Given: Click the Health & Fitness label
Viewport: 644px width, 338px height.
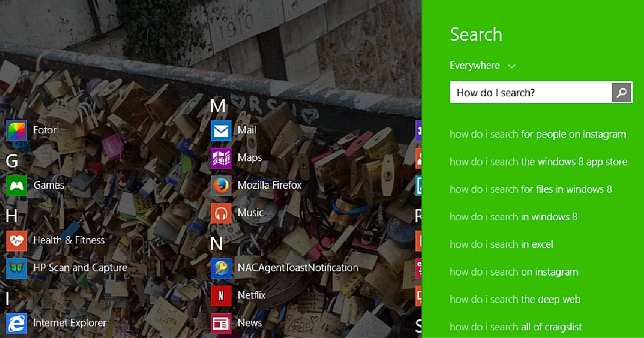Looking at the screenshot, I should (x=69, y=240).
